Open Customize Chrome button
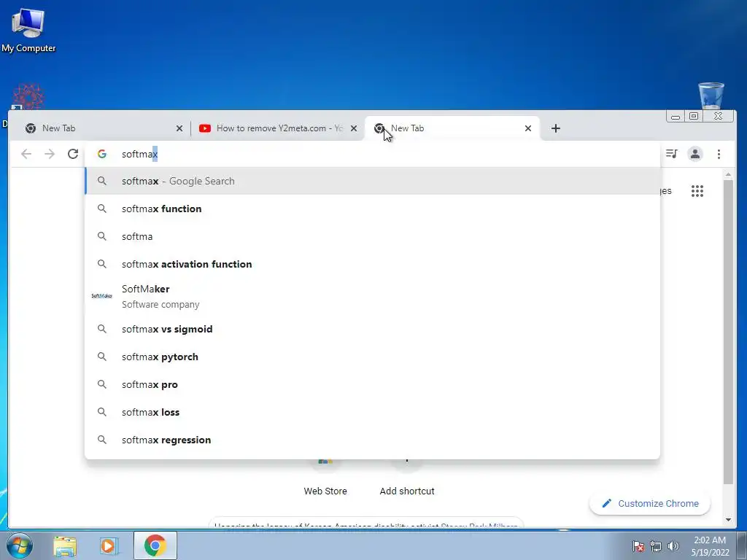This screenshot has width=747, height=560. point(650,503)
